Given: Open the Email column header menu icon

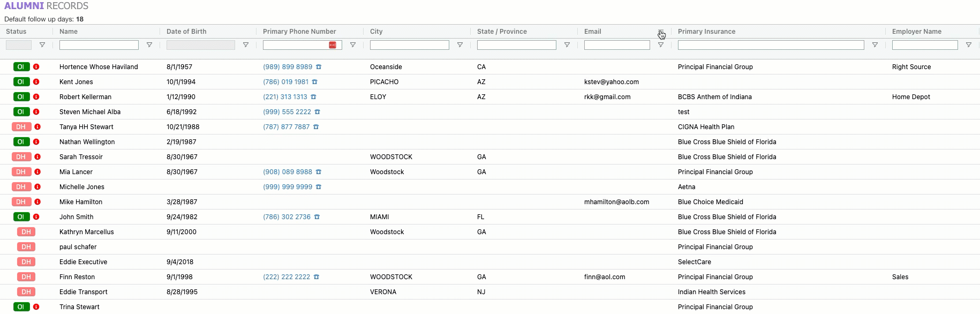Looking at the screenshot, I should (x=661, y=32).
